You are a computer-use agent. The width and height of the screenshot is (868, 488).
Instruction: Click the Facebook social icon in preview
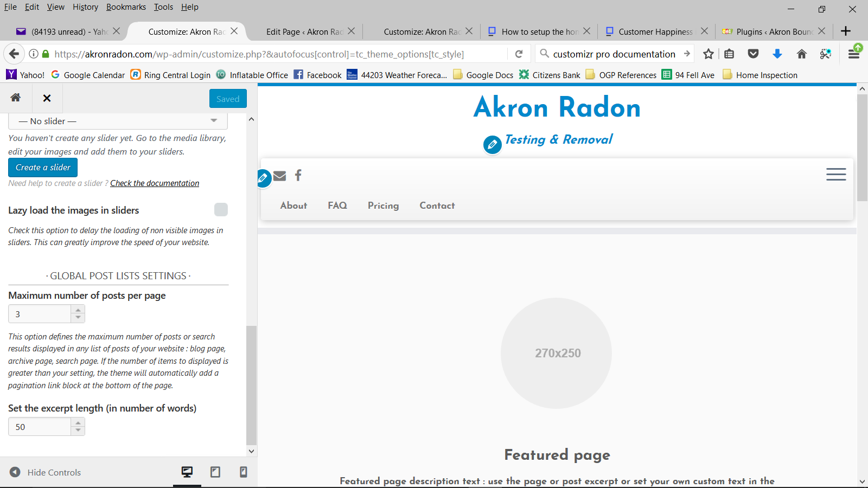coord(298,175)
